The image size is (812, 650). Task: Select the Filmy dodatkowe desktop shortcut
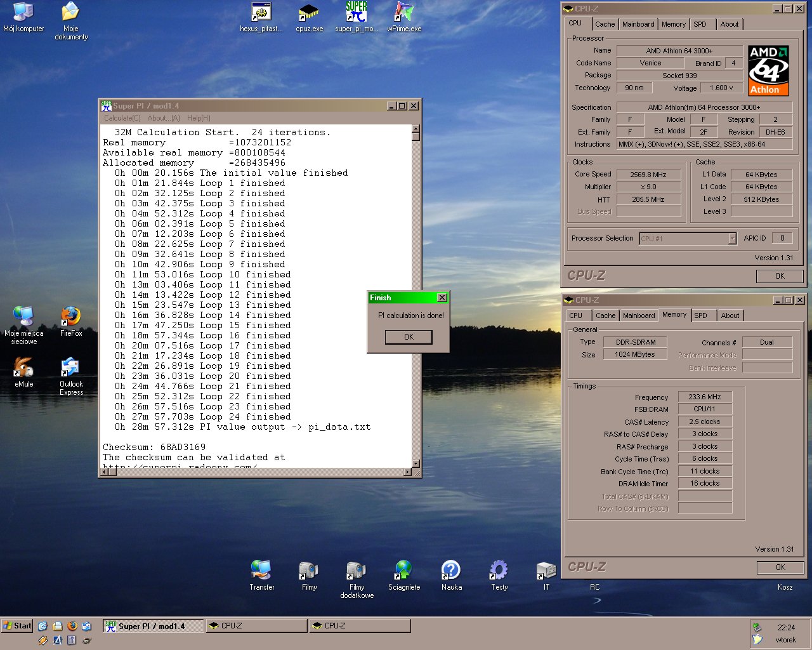(x=357, y=580)
